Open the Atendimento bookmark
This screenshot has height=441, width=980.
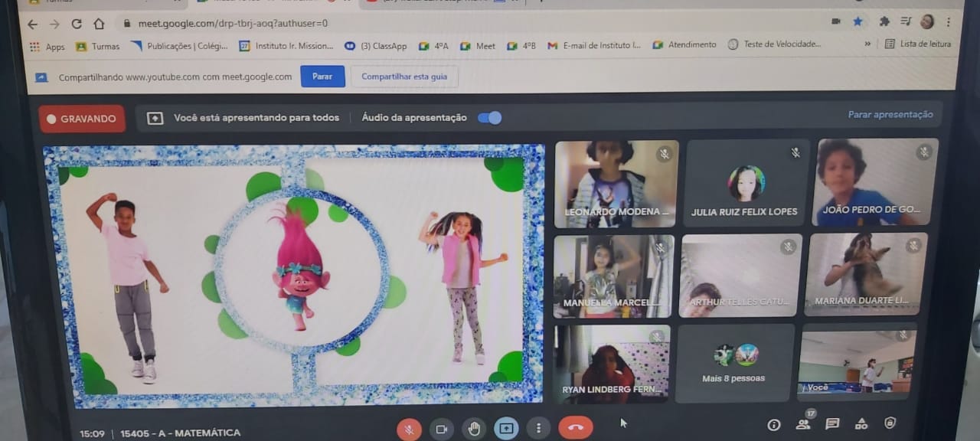(x=684, y=44)
